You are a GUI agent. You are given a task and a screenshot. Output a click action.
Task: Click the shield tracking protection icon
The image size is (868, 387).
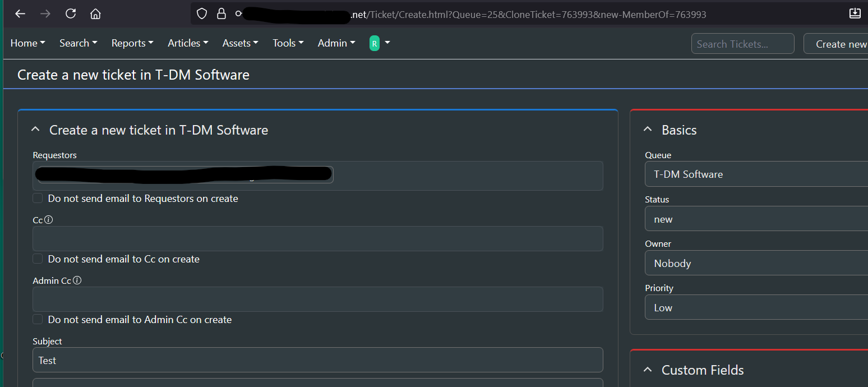(x=202, y=13)
